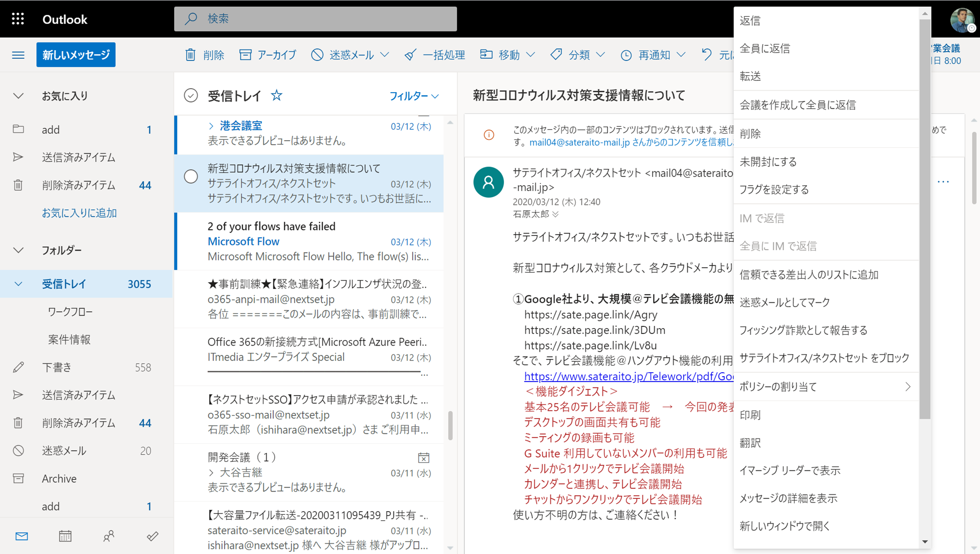Choose 迷惑メールとしてマーク in context menu
The image size is (980, 554).
(826, 302)
